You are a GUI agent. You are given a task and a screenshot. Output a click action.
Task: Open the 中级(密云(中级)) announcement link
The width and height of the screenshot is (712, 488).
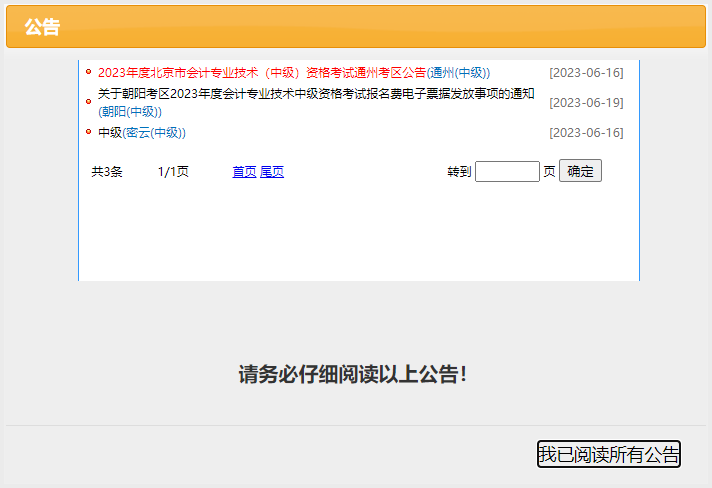click(x=142, y=133)
